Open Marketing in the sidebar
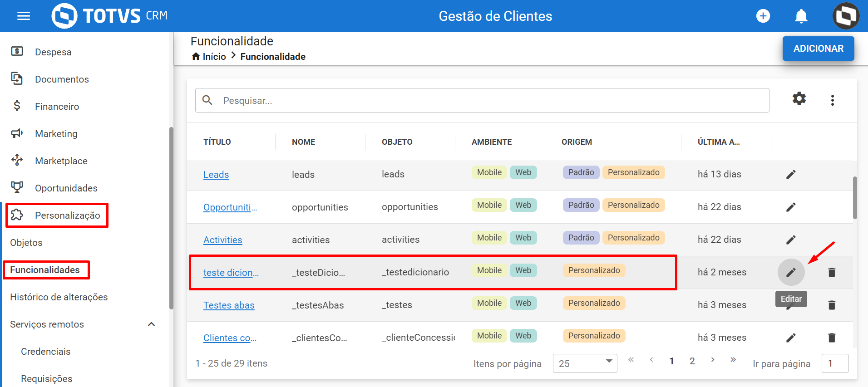The width and height of the screenshot is (868, 387). click(56, 133)
